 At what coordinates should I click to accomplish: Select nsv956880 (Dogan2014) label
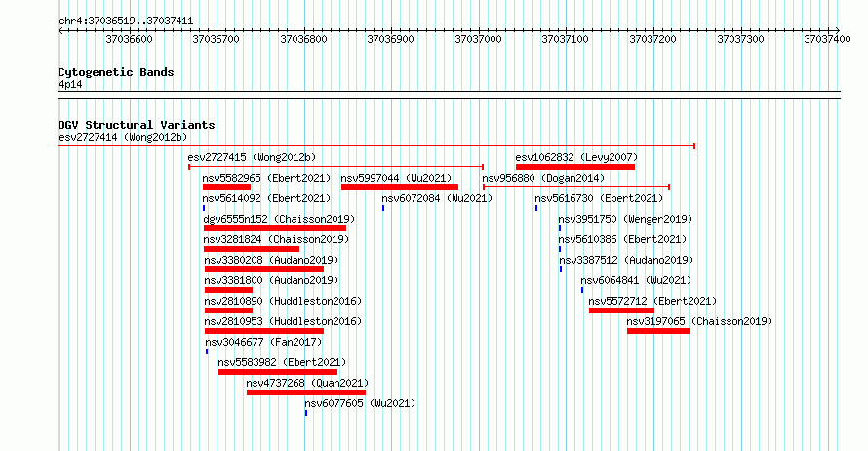[543, 178]
